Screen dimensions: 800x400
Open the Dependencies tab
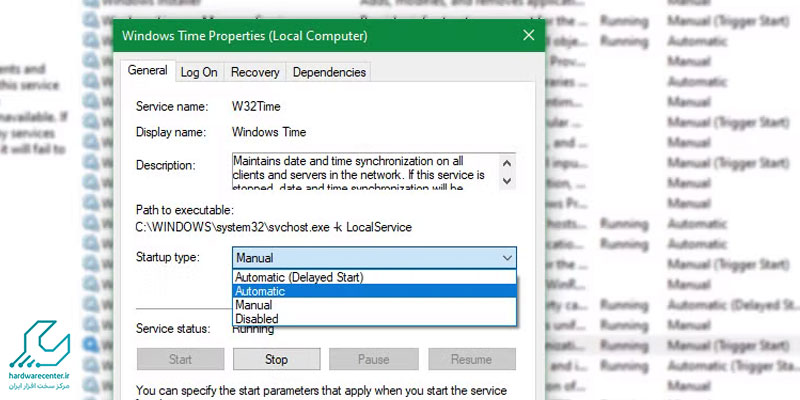point(329,72)
